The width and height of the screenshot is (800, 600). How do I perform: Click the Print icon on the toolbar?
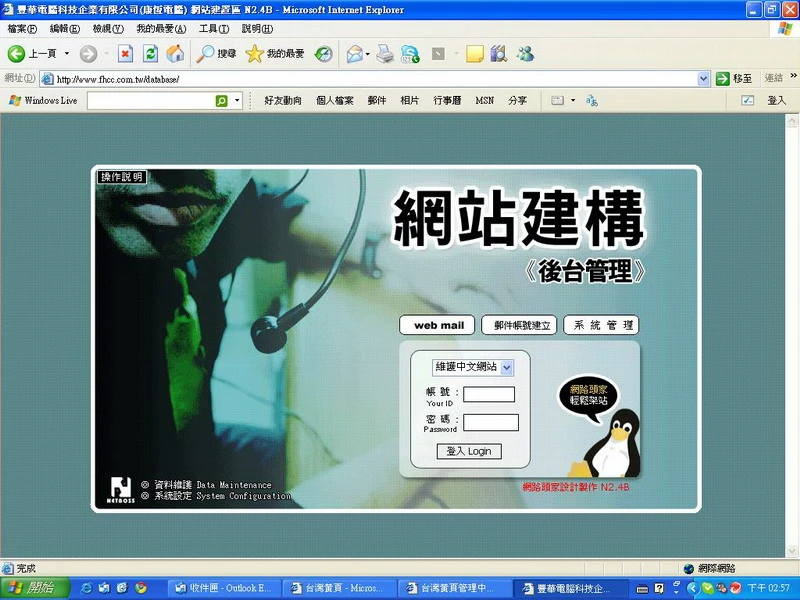point(387,54)
